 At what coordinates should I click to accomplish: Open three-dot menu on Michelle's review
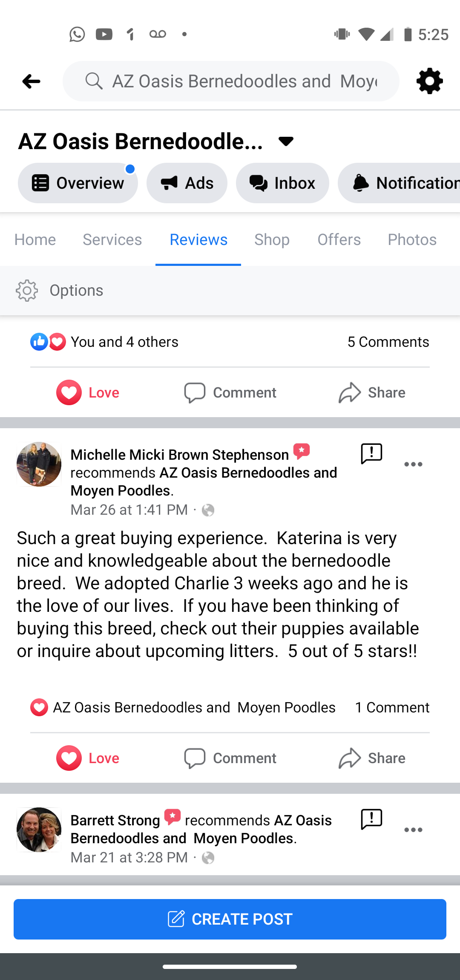413,464
